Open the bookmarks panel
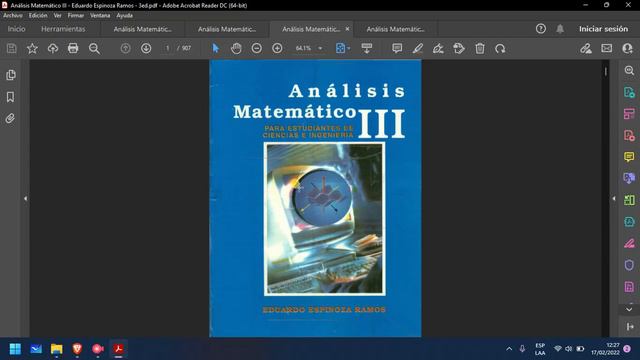 [x=11, y=97]
